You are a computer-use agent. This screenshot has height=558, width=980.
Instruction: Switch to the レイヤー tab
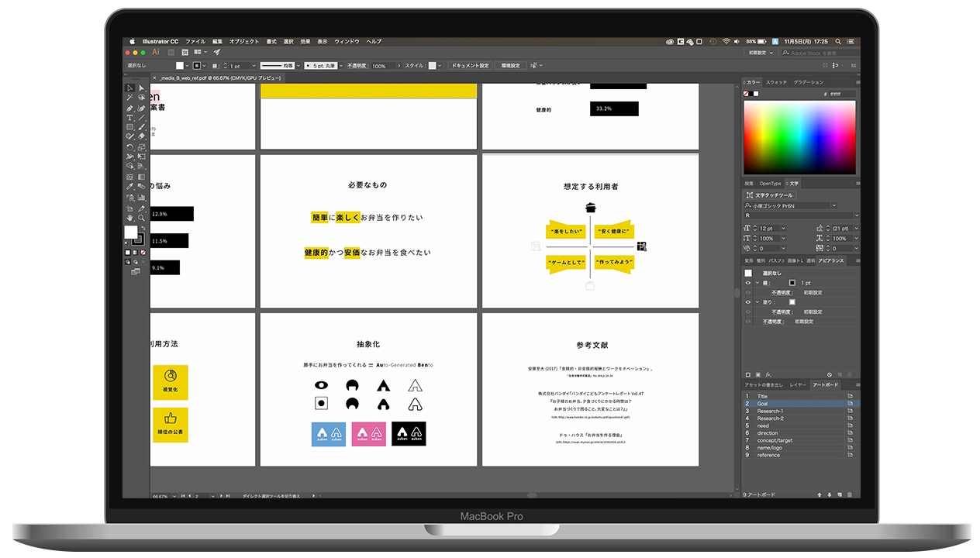point(798,384)
